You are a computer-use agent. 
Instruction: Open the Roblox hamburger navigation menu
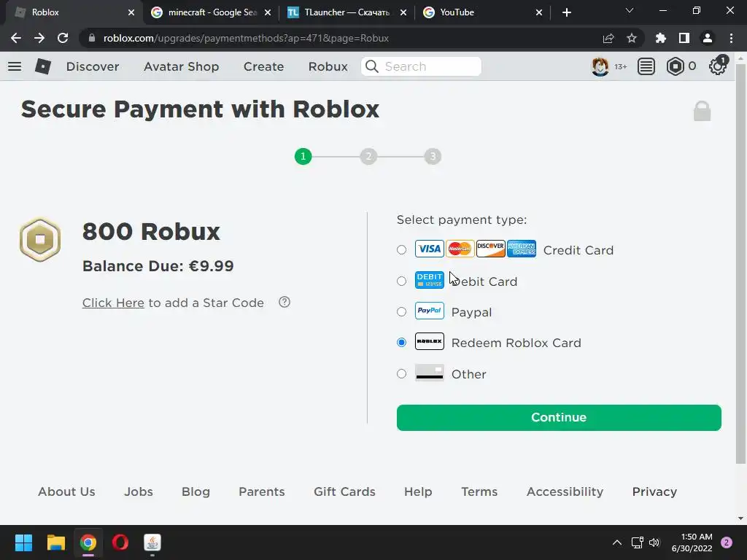tap(15, 66)
